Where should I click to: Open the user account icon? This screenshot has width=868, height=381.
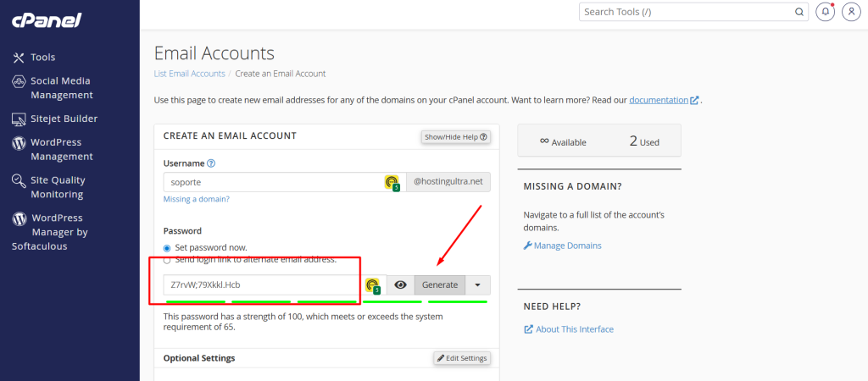coord(850,13)
